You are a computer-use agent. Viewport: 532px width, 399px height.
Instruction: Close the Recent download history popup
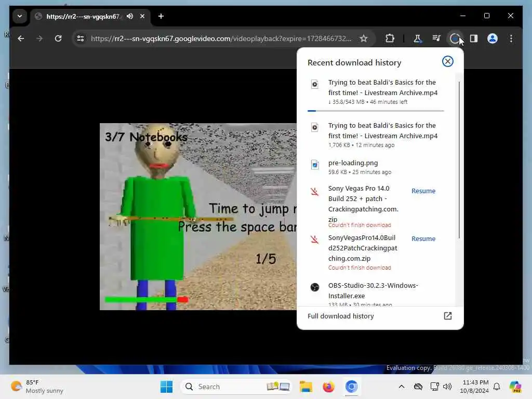coord(447,61)
